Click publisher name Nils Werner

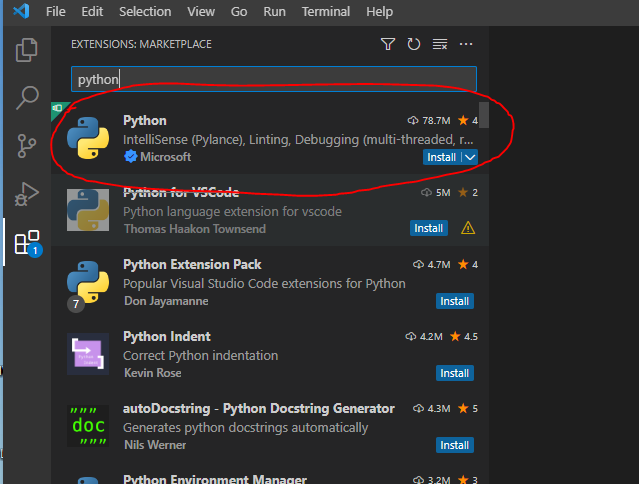[155, 445]
